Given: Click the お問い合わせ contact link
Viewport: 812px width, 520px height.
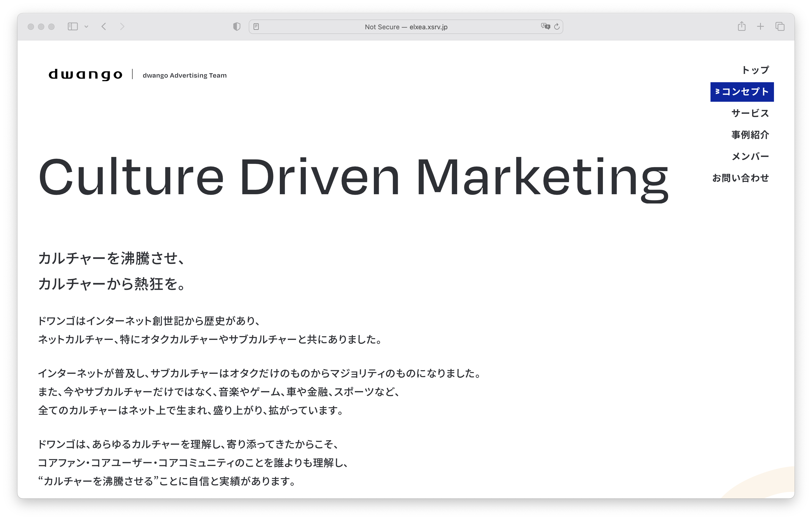Looking at the screenshot, I should [740, 178].
